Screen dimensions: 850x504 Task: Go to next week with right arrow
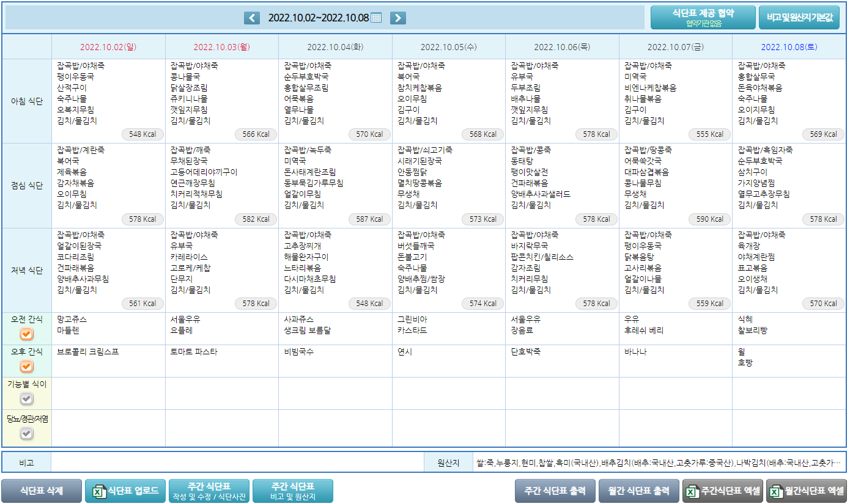397,18
